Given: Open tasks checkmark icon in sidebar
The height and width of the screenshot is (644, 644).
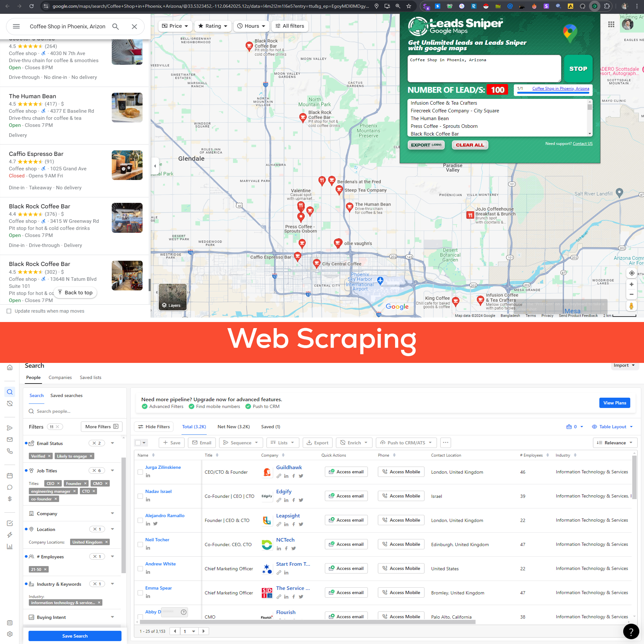Looking at the screenshot, I should click(x=10, y=523).
